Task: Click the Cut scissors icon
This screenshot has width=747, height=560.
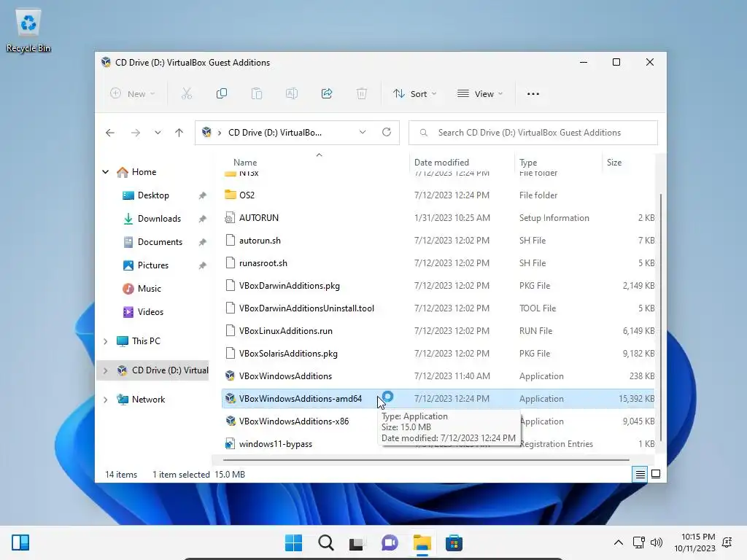Action: pyautogui.click(x=187, y=94)
